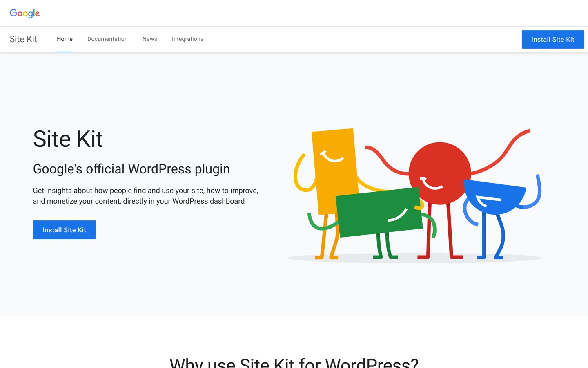Screen dimensions: 588x368
Task: Click Install Site Kit below the description
Action: (65, 230)
